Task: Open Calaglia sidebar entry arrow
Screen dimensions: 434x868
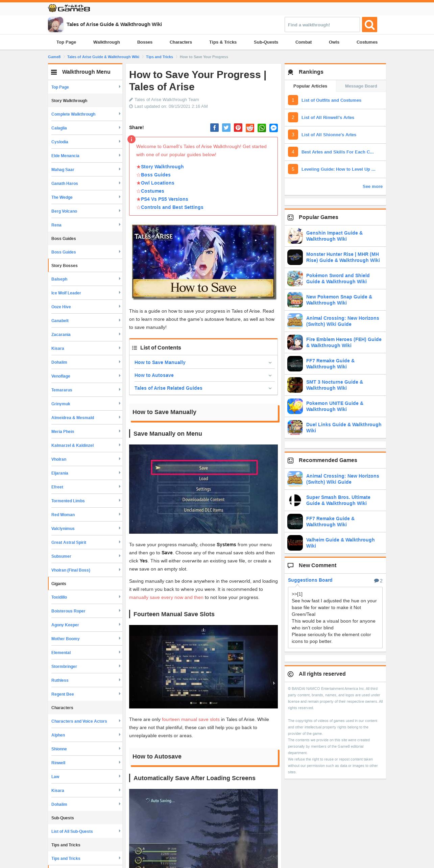Action: pos(120,128)
